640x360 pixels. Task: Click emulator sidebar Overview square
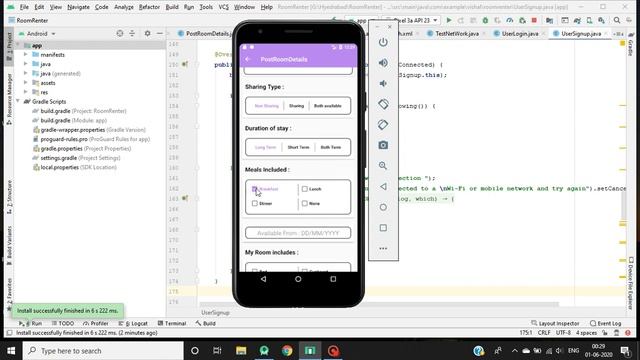point(383,228)
